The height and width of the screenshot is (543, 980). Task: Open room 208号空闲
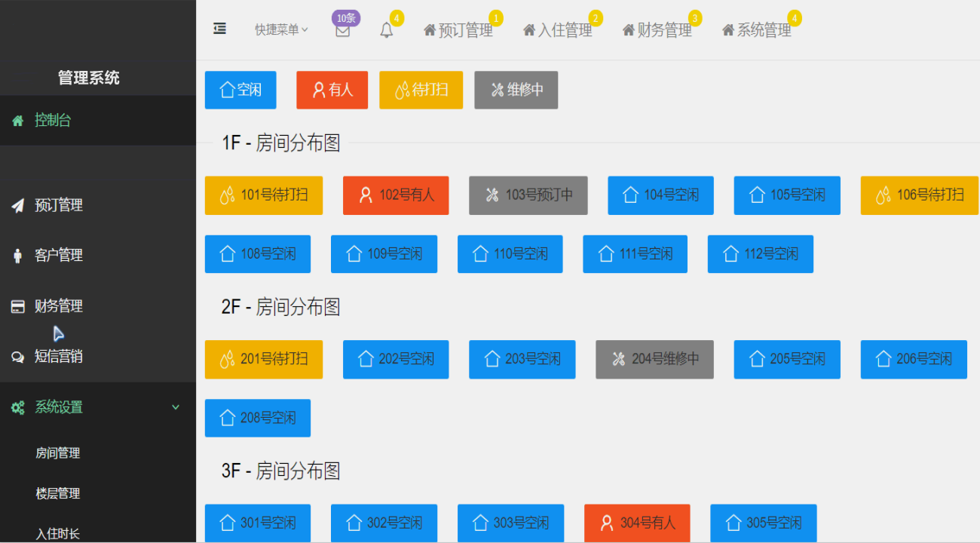(x=258, y=418)
